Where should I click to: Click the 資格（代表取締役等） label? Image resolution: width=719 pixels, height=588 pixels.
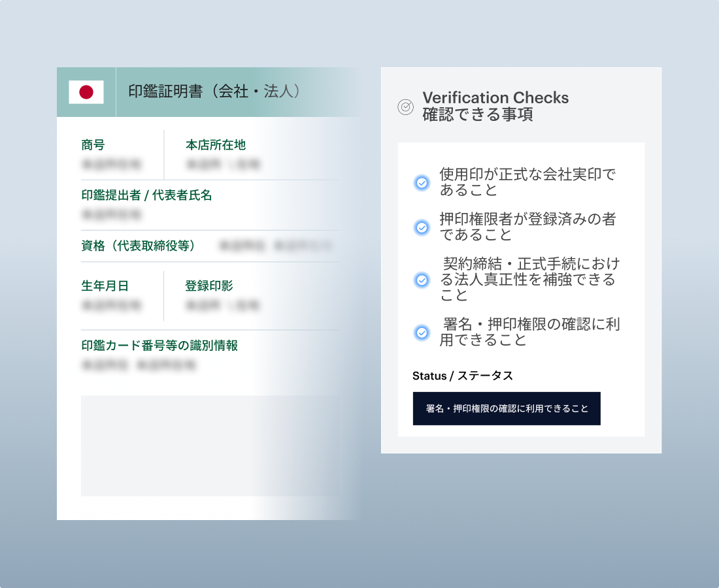(138, 246)
